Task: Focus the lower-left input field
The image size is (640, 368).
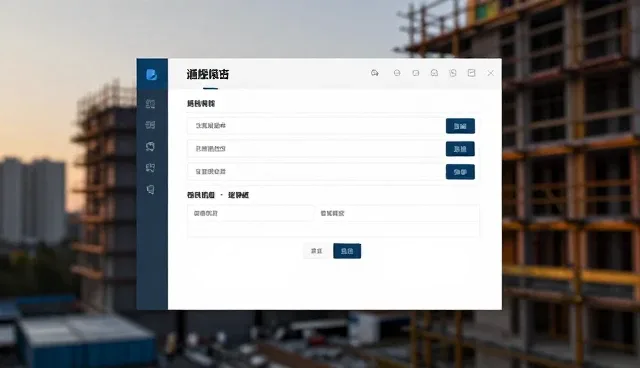Action: [x=251, y=213]
